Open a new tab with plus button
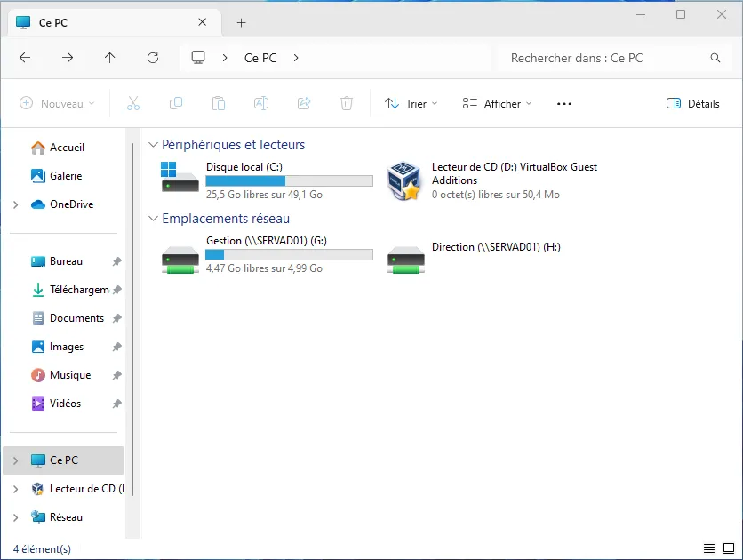Screen dimensions: 743x560 tap(241, 23)
